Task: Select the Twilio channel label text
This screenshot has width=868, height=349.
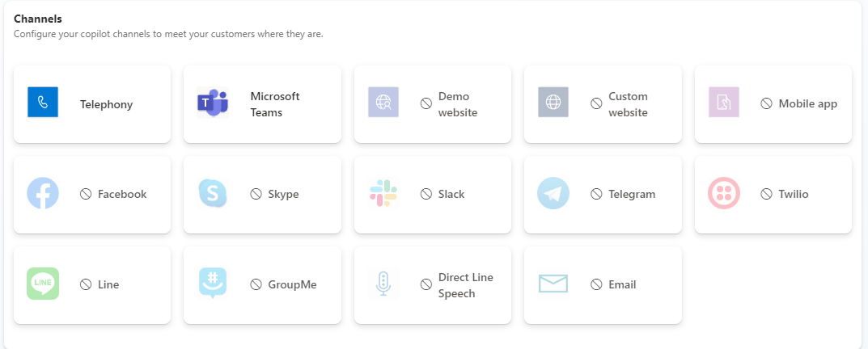Action: click(794, 195)
